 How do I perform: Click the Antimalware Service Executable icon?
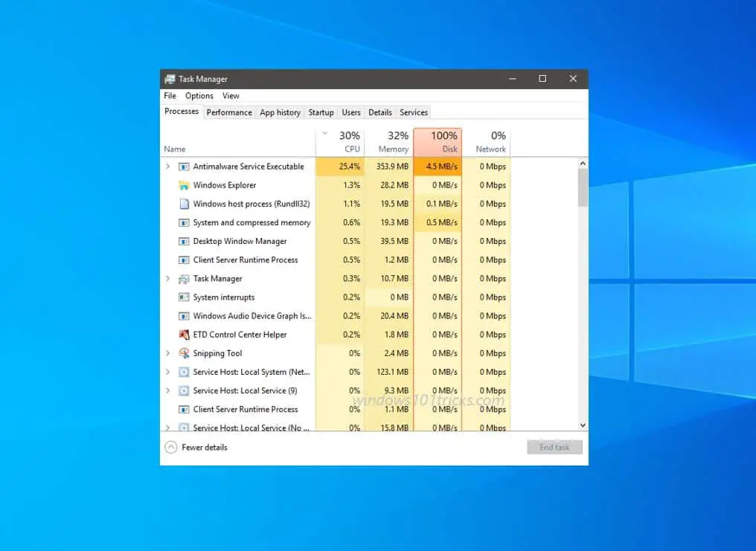pyautogui.click(x=183, y=167)
